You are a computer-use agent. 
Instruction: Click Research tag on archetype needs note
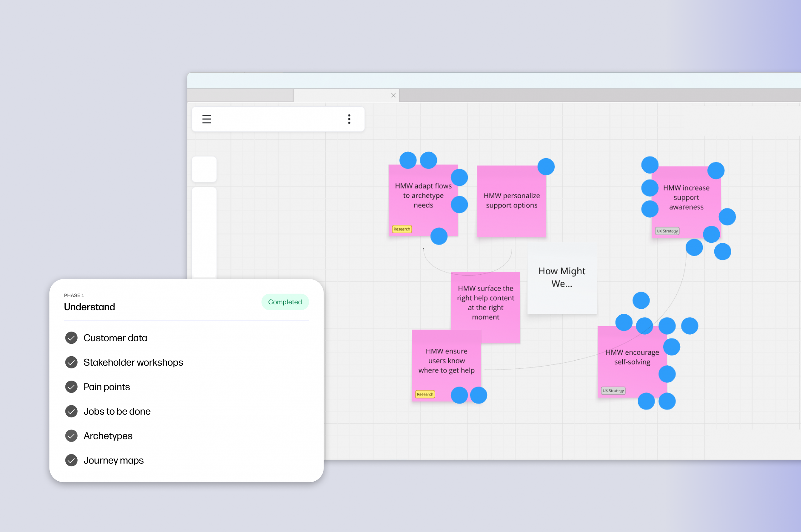coord(401,229)
